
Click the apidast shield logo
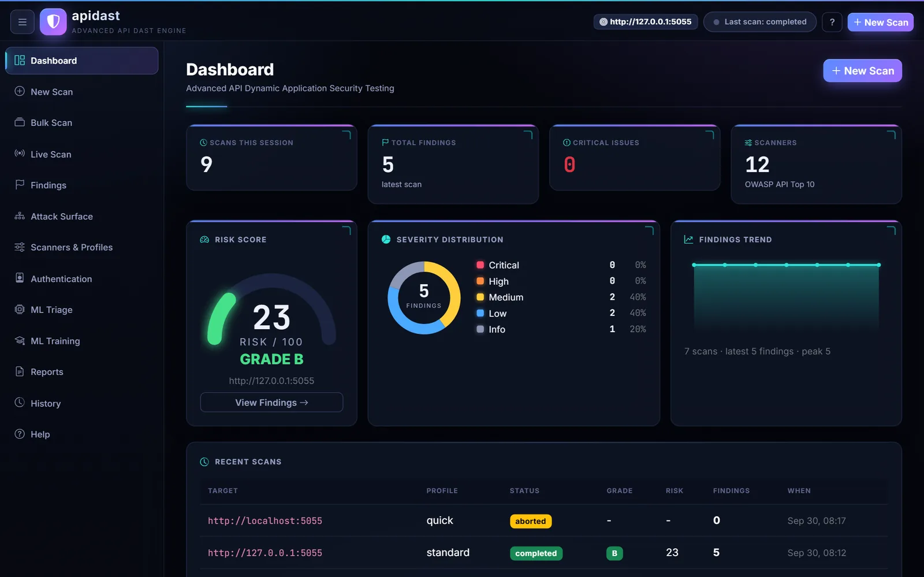53,22
